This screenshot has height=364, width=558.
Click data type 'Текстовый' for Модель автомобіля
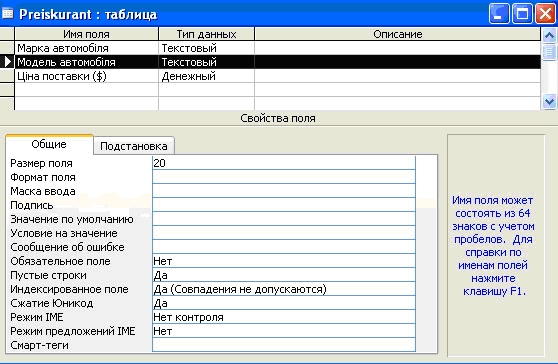[x=206, y=62]
